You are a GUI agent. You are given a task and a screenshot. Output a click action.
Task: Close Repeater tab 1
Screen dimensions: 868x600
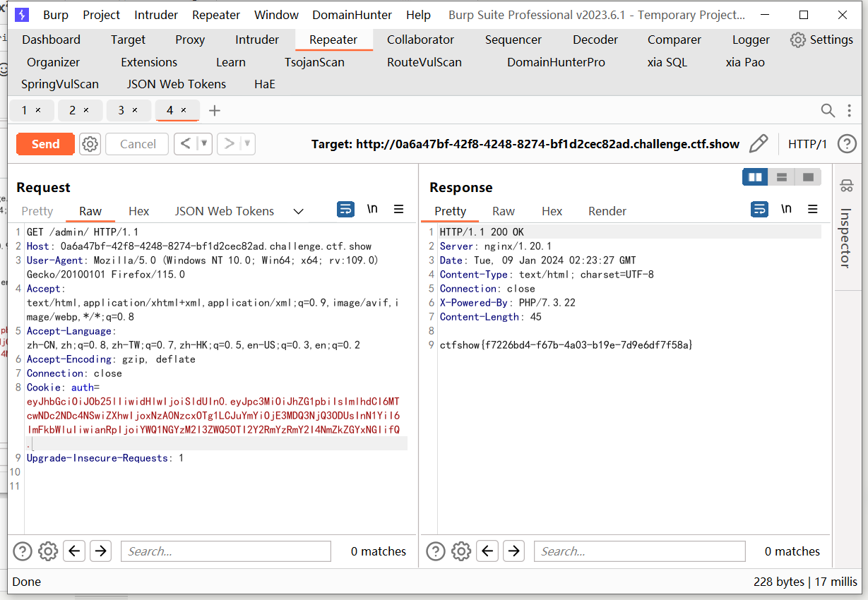tap(38, 110)
